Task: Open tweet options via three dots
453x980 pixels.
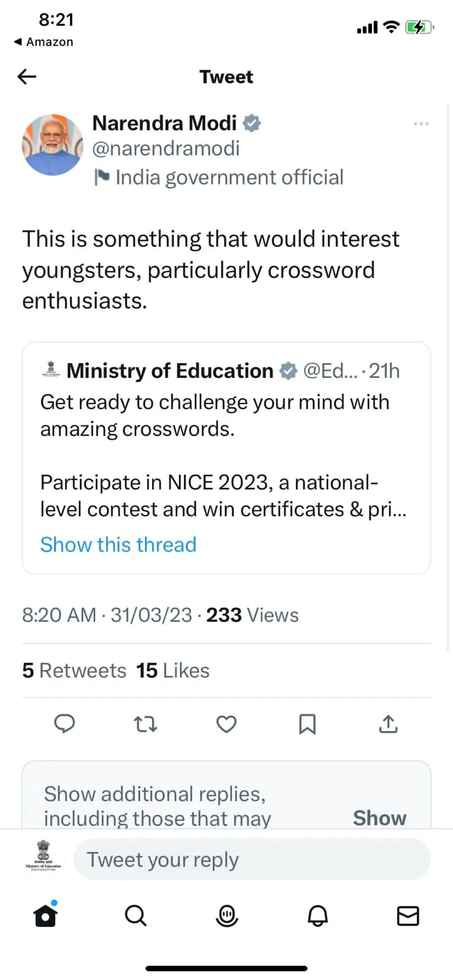Action: tap(421, 124)
